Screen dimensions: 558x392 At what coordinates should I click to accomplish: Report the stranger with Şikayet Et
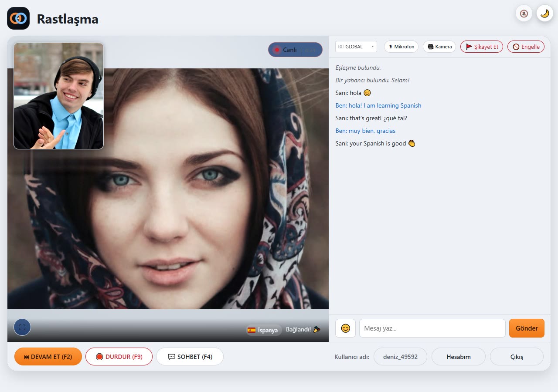point(482,47)
